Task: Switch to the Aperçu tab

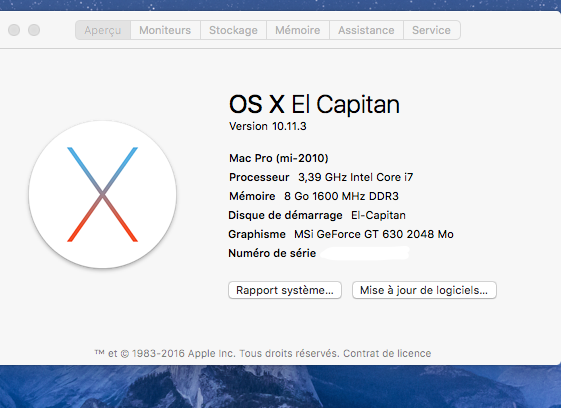Action: (x=103, y=30)
